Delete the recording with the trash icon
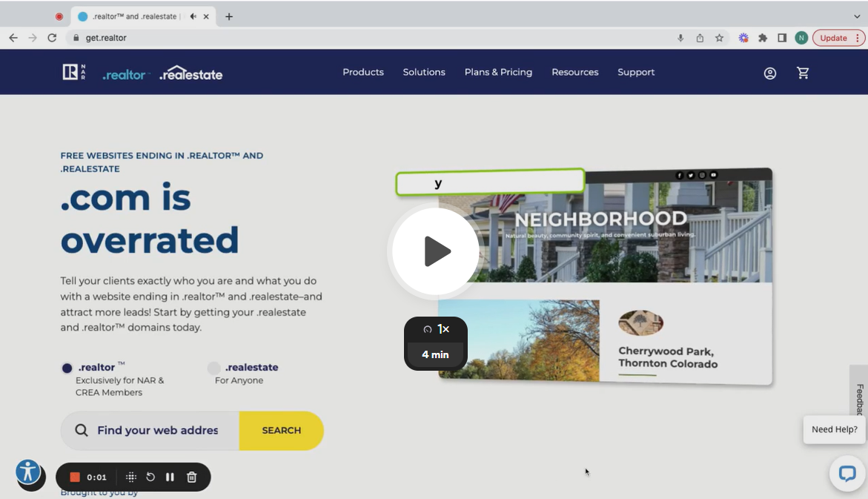 tap(191, 477)
